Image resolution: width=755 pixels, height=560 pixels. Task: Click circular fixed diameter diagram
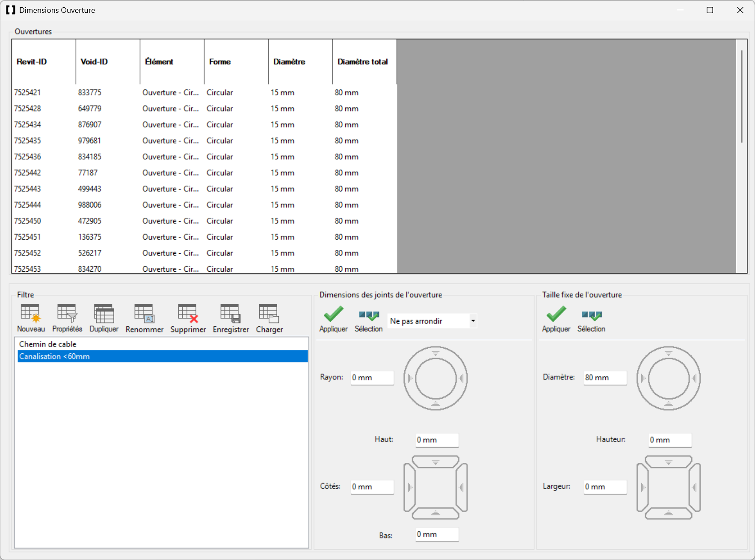point(669,378)
